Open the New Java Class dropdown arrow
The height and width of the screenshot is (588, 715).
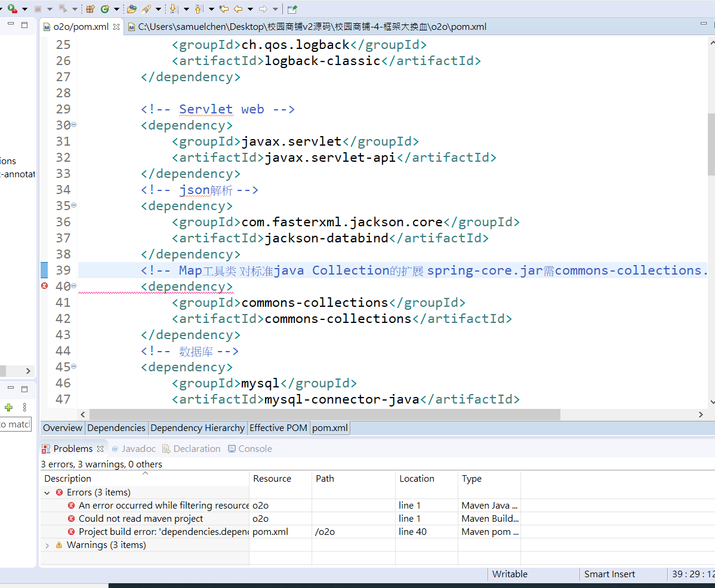pos(116,9)
